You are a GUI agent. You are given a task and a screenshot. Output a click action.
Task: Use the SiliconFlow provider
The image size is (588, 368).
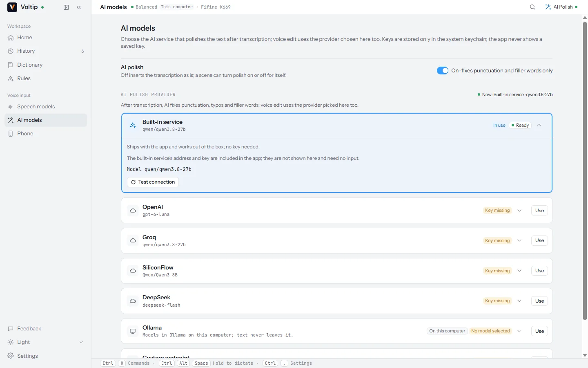coord(539,271)
